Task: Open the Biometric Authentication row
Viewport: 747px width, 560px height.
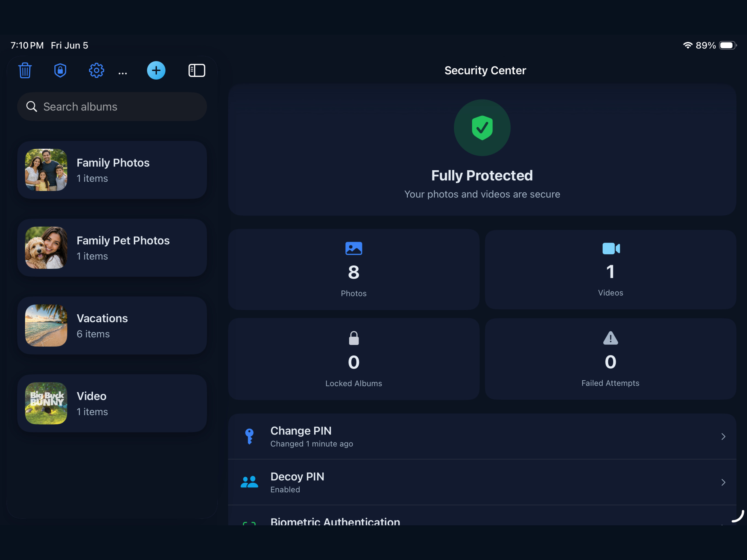Action: [x=482, y=515]
